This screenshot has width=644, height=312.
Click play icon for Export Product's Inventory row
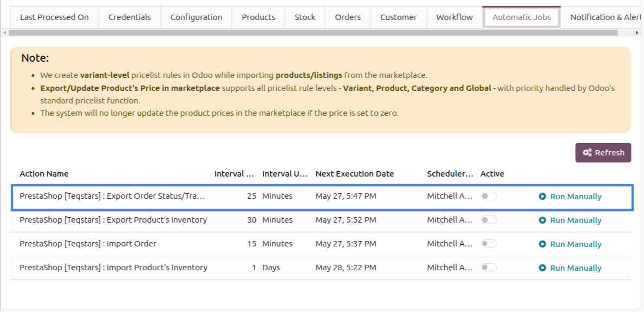click(x=542, y=220)
